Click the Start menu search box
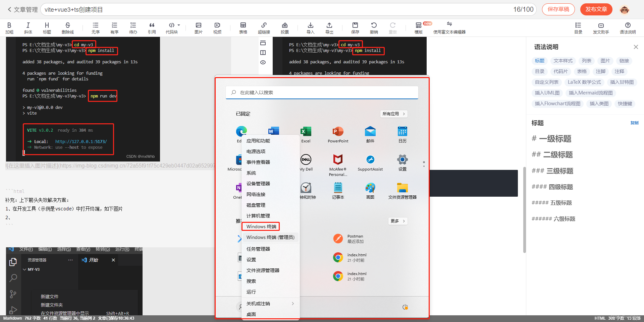Viewport: 644px width, 322px height. click(322, 92)
